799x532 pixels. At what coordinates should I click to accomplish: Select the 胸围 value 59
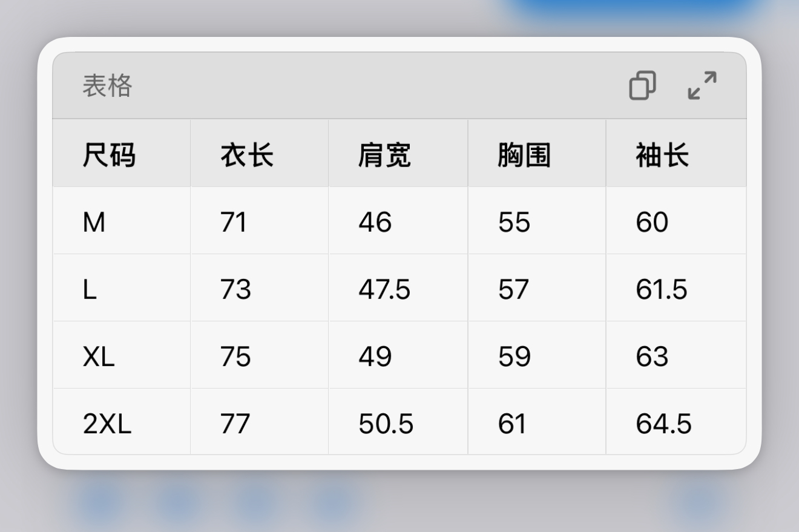[x=515, y=356]
